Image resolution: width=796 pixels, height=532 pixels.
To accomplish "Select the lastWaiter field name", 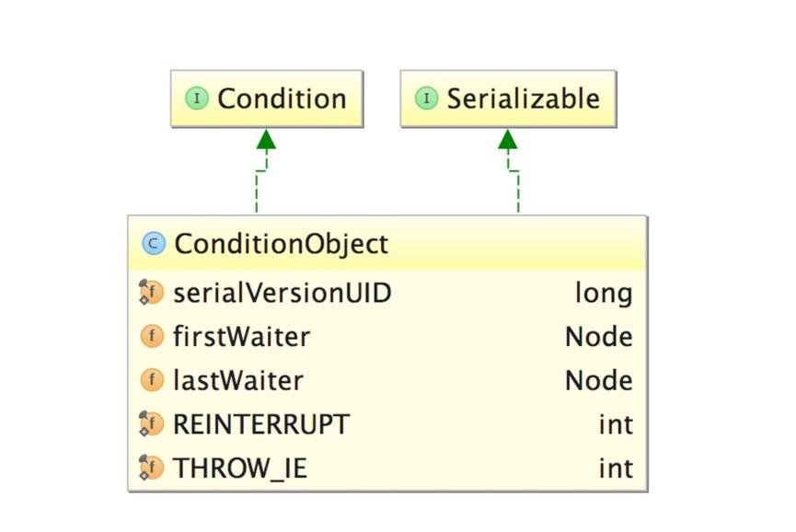I will (x=237, y=380).
